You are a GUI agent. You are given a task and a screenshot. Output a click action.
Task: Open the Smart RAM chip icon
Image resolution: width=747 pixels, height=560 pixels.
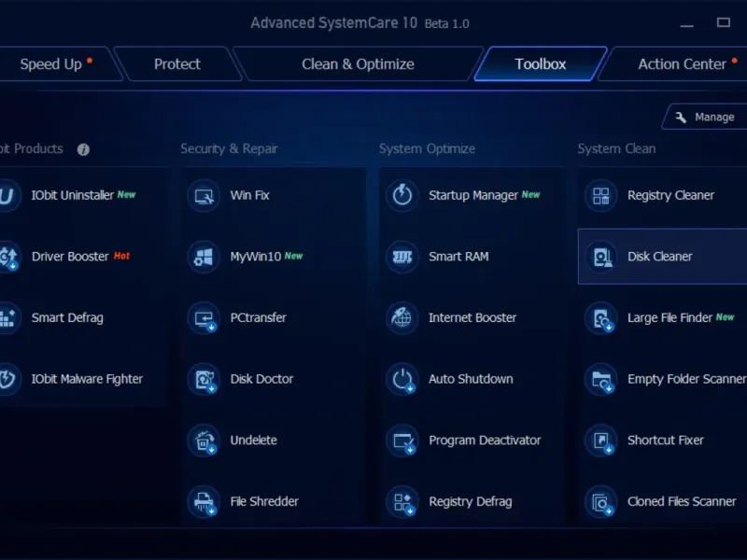point(402,257)
